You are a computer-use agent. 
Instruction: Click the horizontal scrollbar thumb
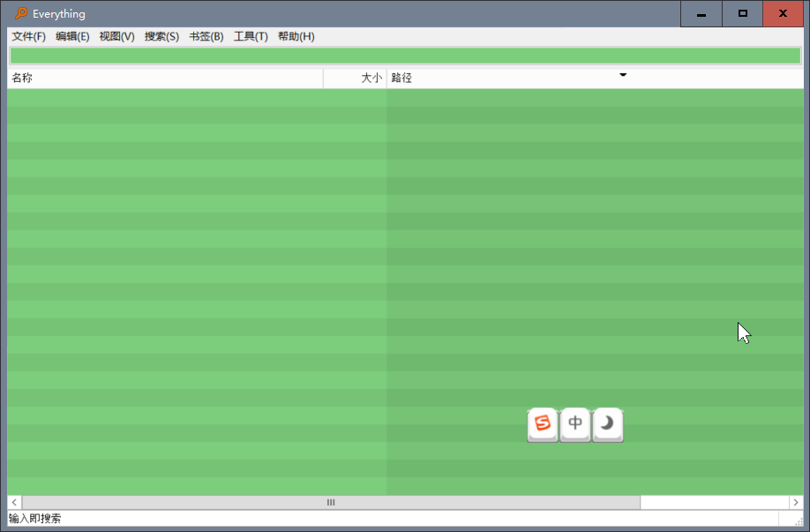click(x=331, y=502)
